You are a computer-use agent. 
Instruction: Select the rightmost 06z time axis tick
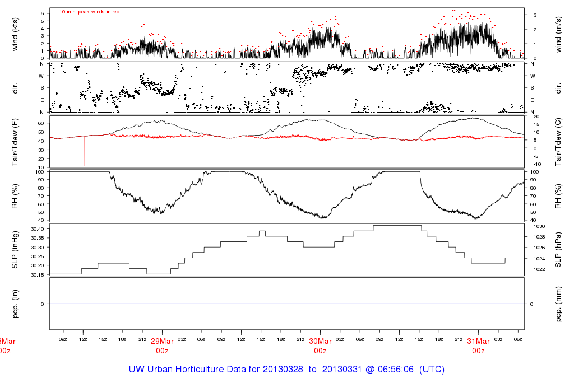[x=517, y=339]
